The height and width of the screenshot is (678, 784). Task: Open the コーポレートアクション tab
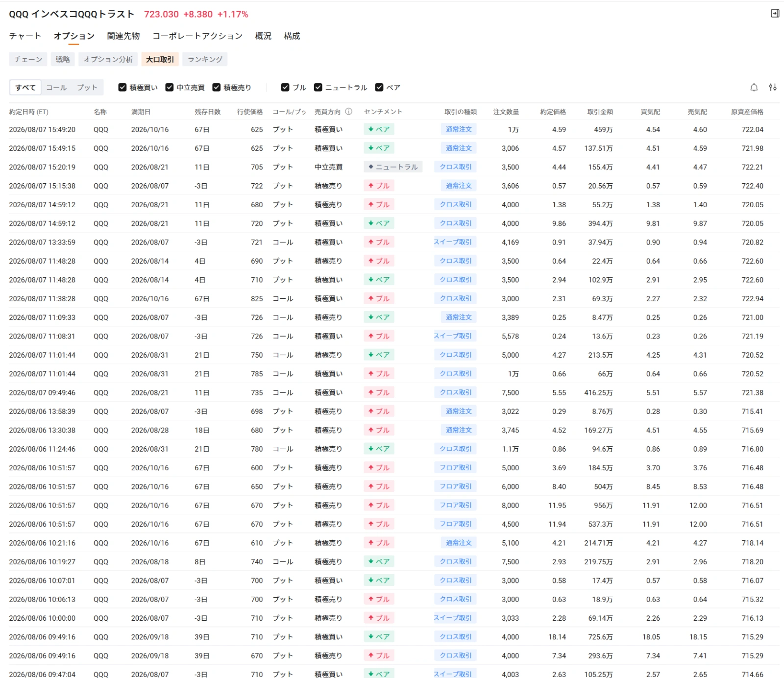coord(197,36)
